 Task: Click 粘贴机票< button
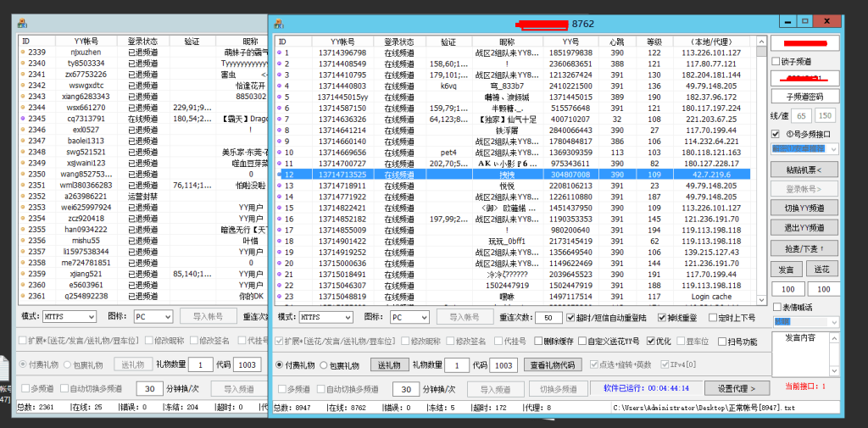(805, 170)
